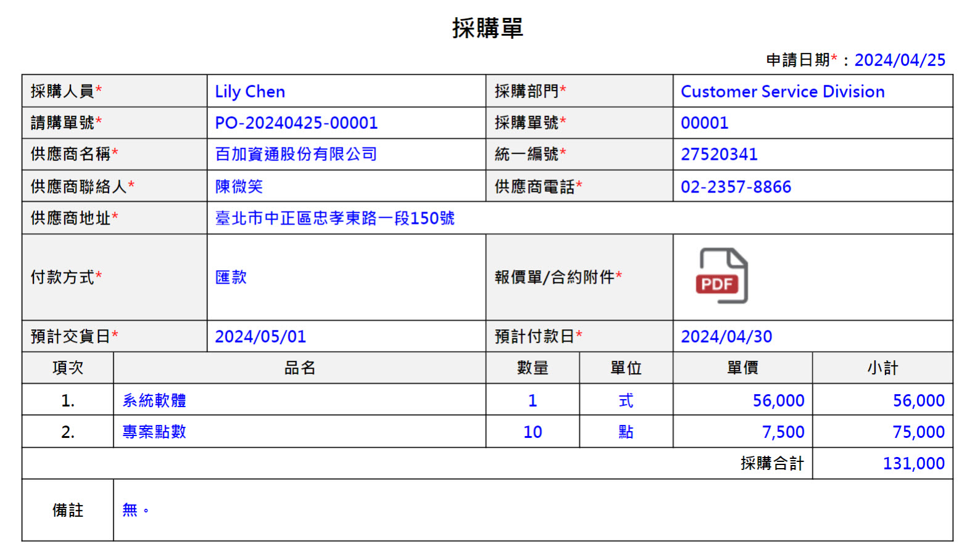Click the tax ID 27520341
The height and width of the screenshot is (560, 975).
point(719,155)
